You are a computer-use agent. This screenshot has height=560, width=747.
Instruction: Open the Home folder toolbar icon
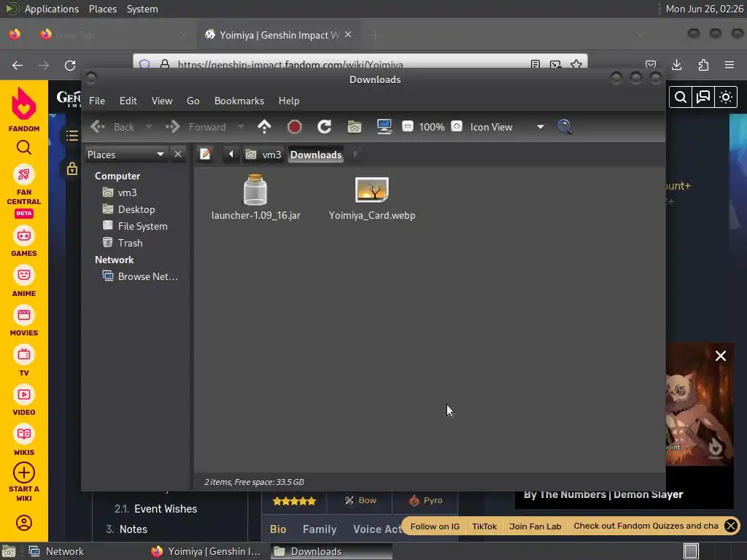(355, 127)
